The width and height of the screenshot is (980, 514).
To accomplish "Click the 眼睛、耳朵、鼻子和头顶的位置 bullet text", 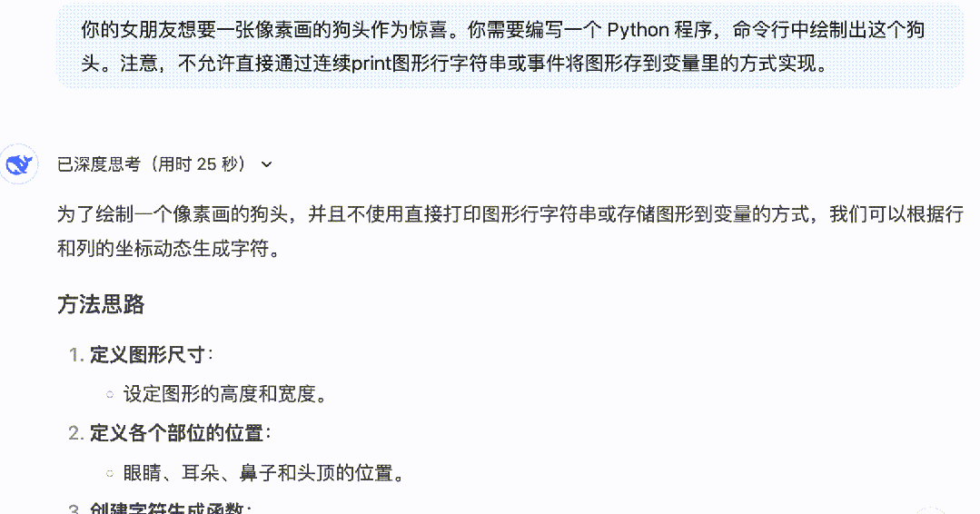I will coord(263,473).
